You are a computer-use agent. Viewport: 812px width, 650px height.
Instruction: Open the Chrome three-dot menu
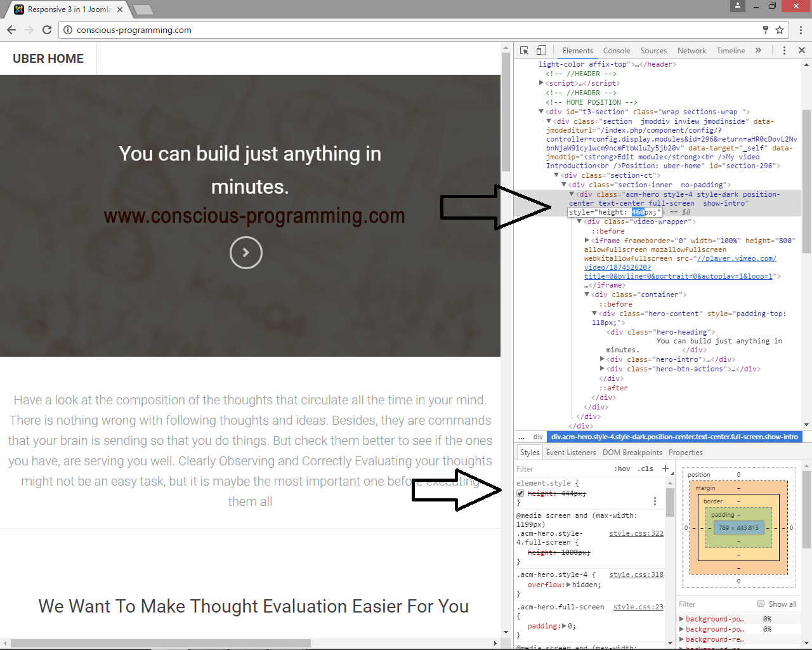[x=801, y=30]
